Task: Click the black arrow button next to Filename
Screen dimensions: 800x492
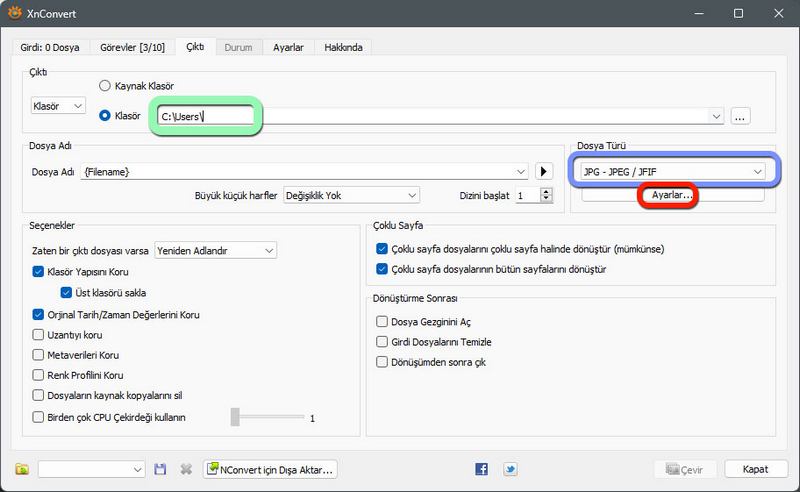Action: point(544,171)
